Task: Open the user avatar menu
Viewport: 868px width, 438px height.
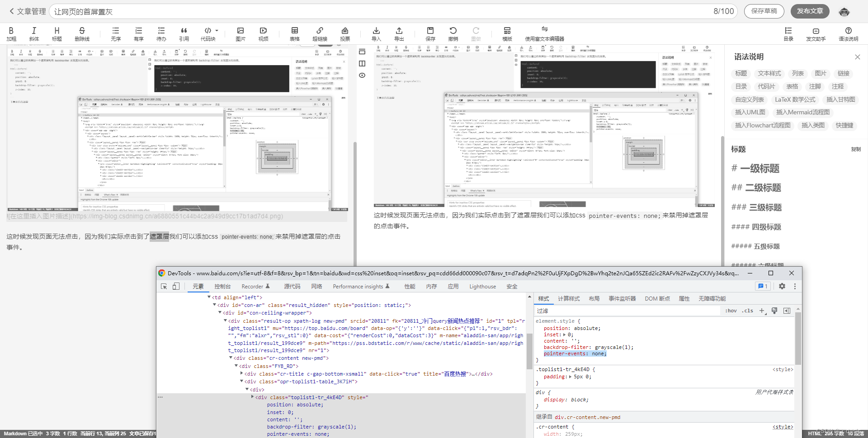Action: [844, 12]
